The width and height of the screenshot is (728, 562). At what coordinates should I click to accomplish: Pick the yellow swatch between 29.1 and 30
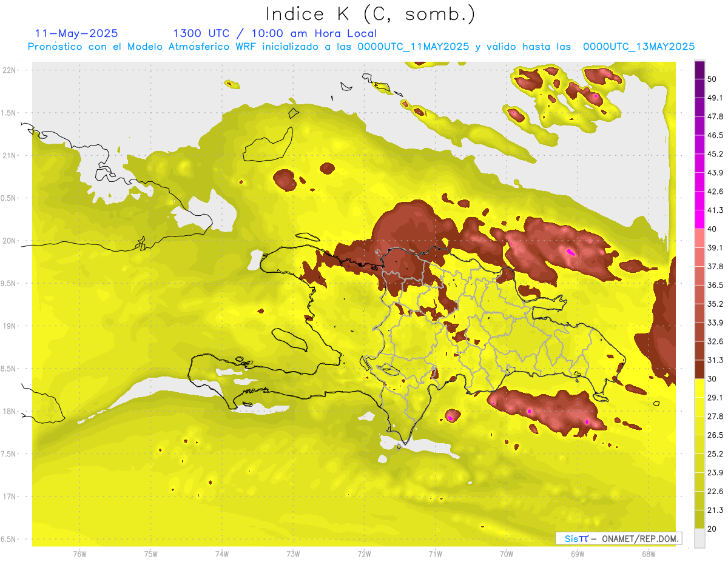click(x=699, y=388)
